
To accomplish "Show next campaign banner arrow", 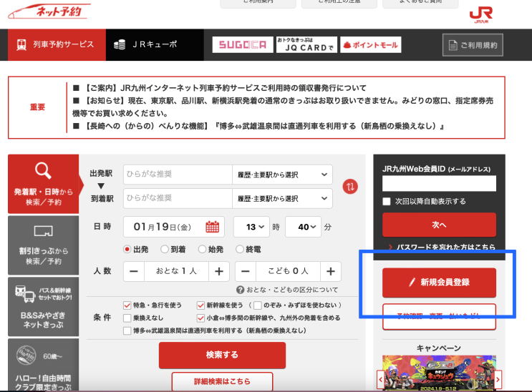I will 498,379.
